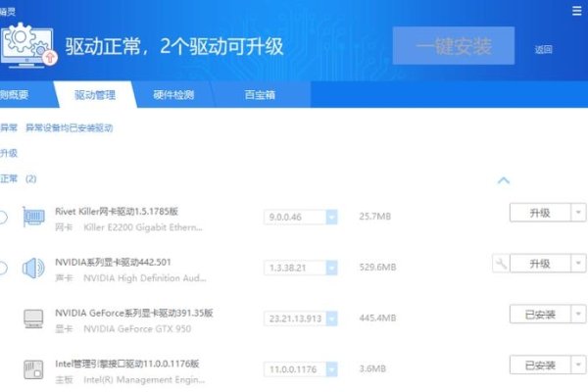Click the motherboard icon for Intel管理引擎 driver
This screenshot has width=588, height=392.
tap(33, 369)
